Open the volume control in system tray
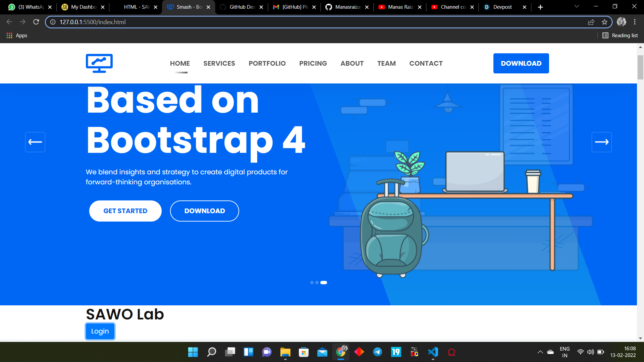Image resolution: width=644 pixels, height=362 pixels. click(x=590, y=352)
